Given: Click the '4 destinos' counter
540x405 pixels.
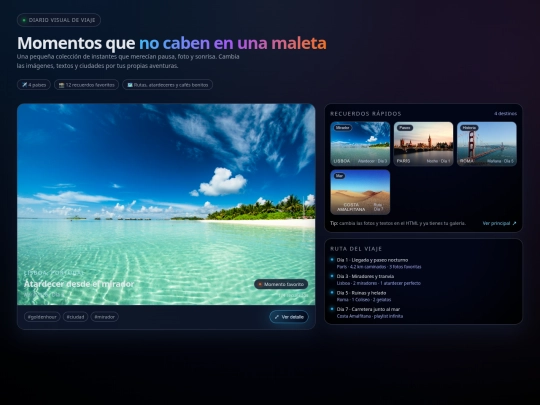Looking at the screenshot, I should coord(505,114).
